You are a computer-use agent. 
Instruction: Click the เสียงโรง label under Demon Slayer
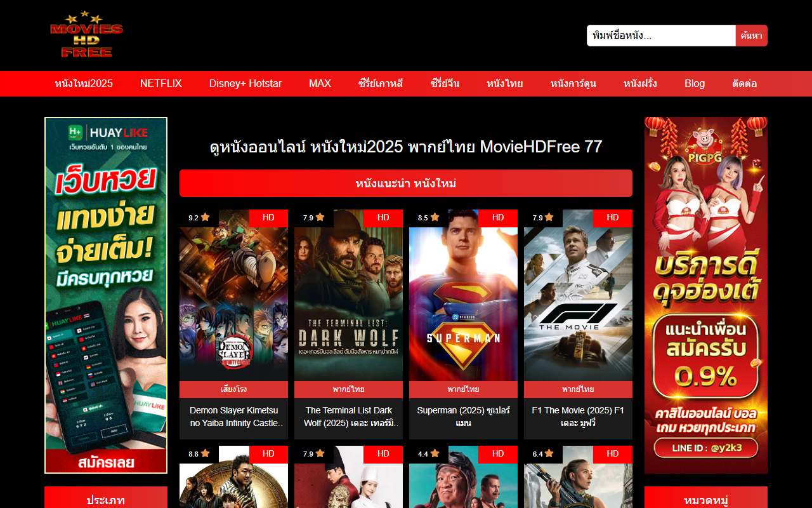coord(233,389)
